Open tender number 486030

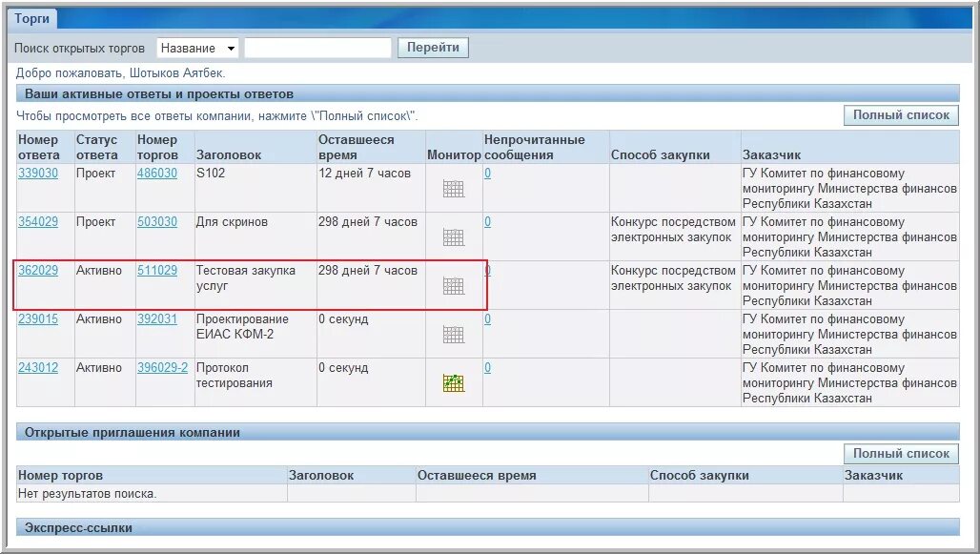click(157, 174)
